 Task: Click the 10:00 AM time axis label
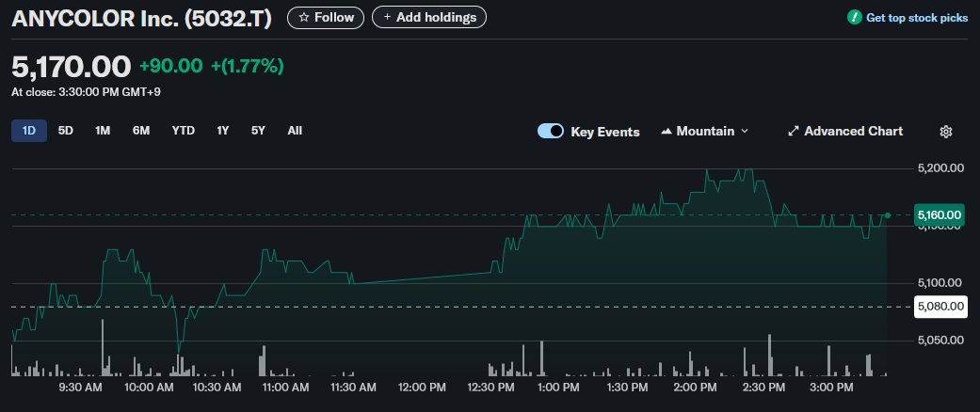point(149,388)
